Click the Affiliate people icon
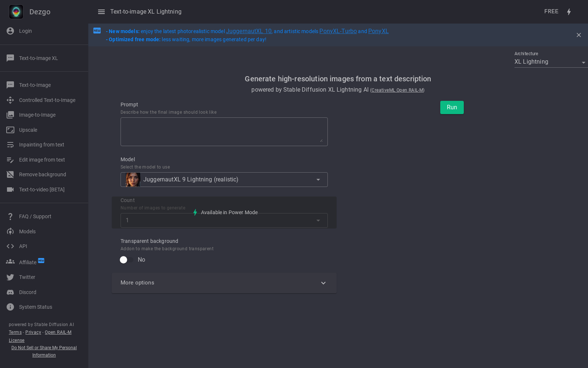 point(10,262)
